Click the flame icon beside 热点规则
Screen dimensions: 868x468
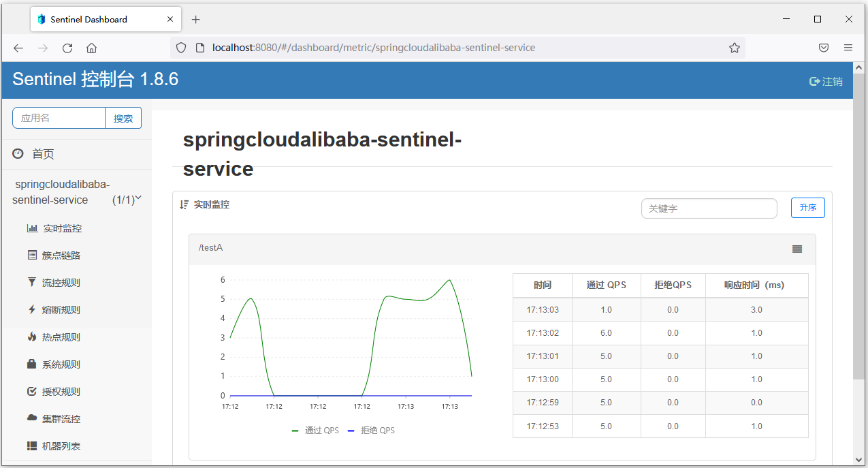pyautogui.click(x=31, y=337)
